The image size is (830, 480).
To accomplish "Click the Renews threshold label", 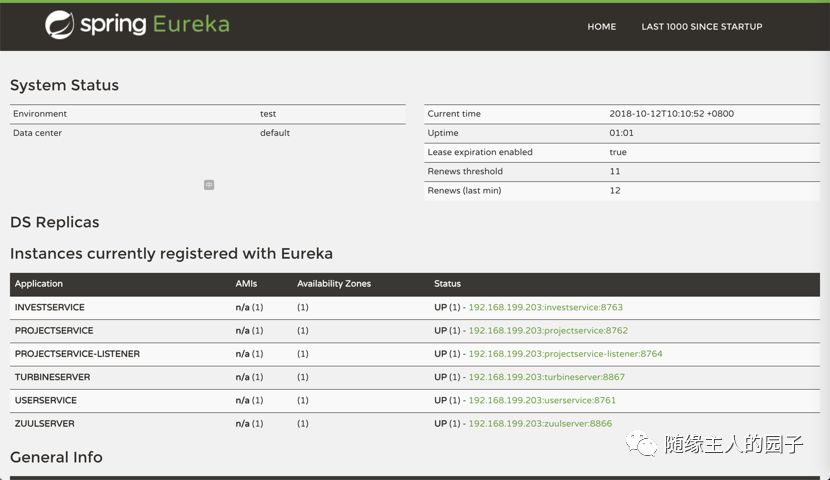I will point(465,171).
